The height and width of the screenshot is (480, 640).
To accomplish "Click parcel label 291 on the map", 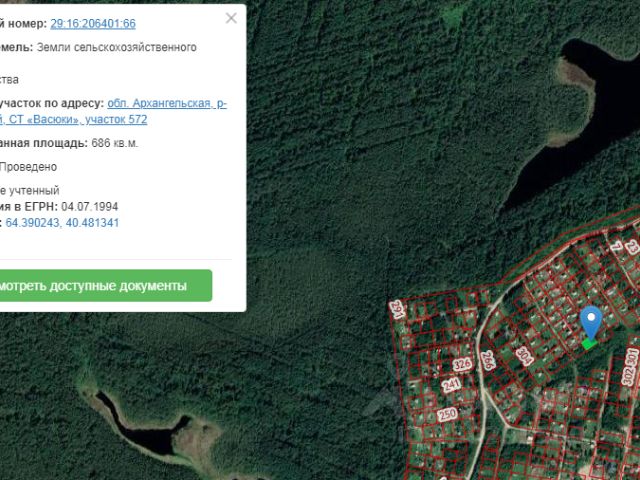I will (x=398, y=309).
